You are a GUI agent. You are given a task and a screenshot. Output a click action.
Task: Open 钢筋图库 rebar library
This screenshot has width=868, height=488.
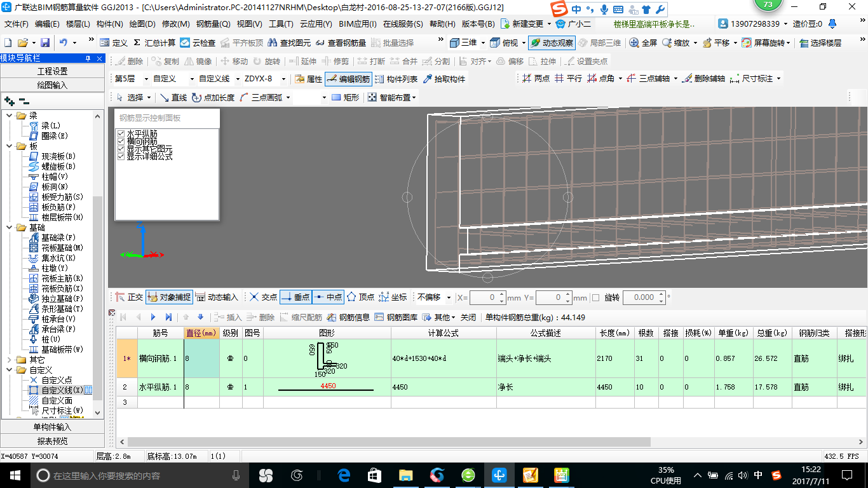tap(396, 316)
